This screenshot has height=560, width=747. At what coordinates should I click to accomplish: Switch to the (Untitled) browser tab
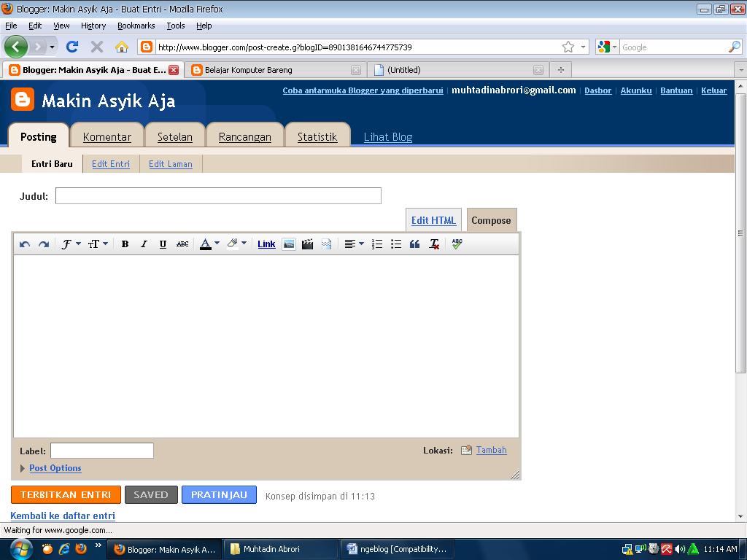458,70
